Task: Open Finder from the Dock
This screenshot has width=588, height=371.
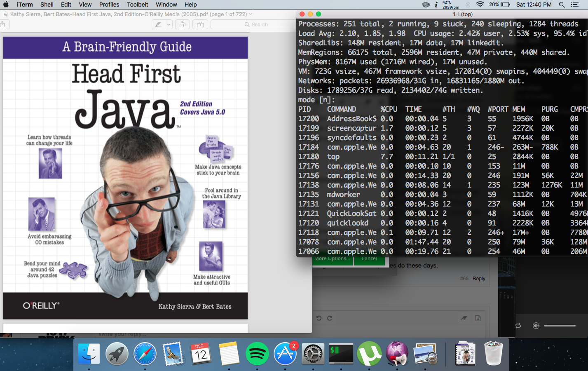Action: 89,353
